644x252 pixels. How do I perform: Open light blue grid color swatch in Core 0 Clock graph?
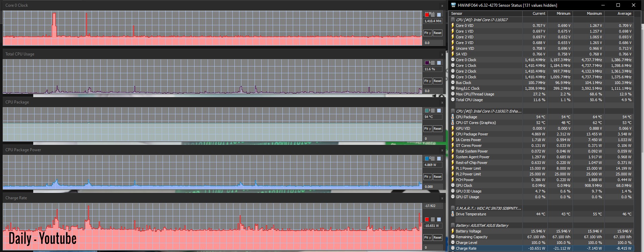tap(439, 15)
